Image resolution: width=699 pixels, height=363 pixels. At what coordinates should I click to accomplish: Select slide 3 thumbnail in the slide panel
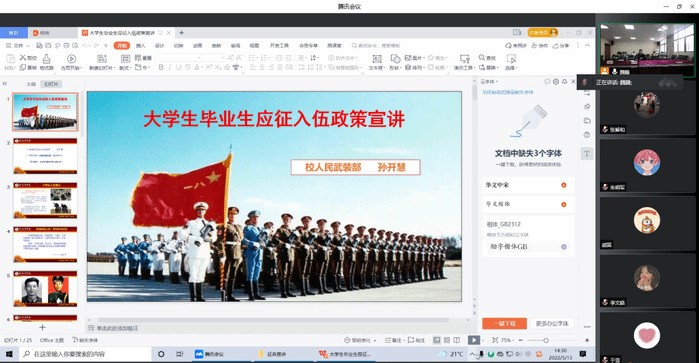click(45, 200)
